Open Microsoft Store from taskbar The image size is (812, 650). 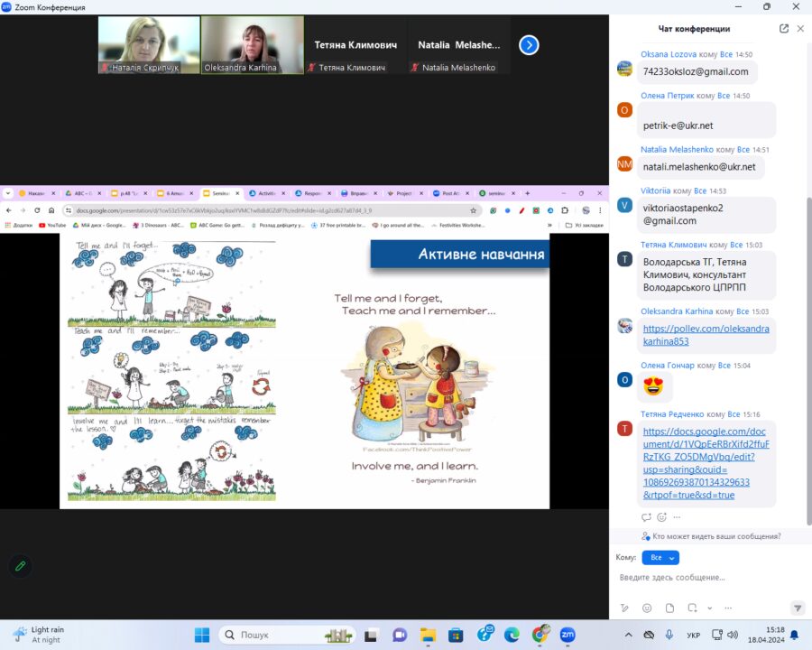coord(456,635)
